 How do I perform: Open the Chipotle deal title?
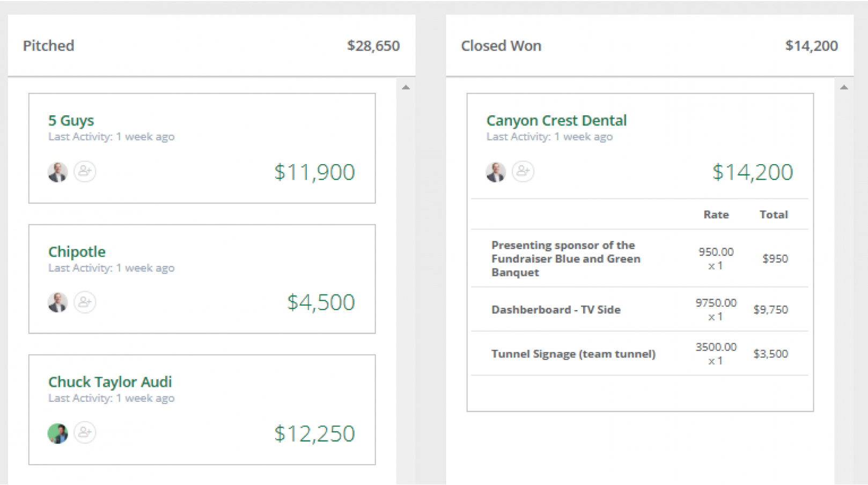point(77,252)
